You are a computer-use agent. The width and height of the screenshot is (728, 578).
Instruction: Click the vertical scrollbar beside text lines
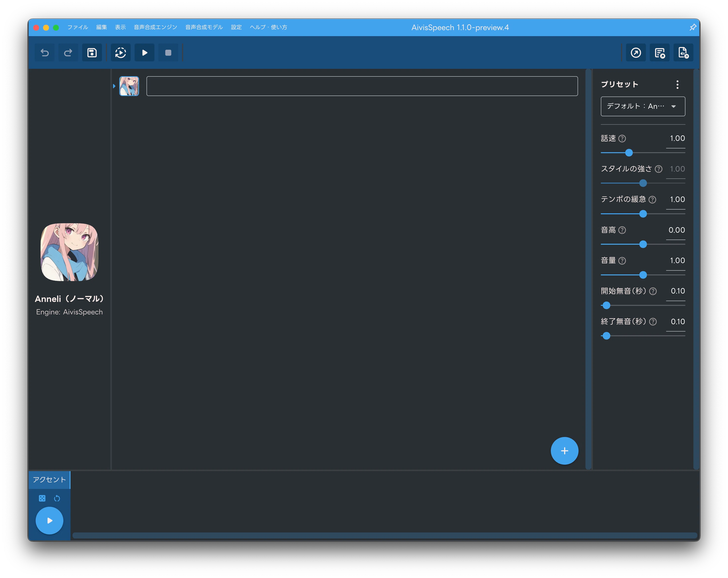tap(588, 269)
